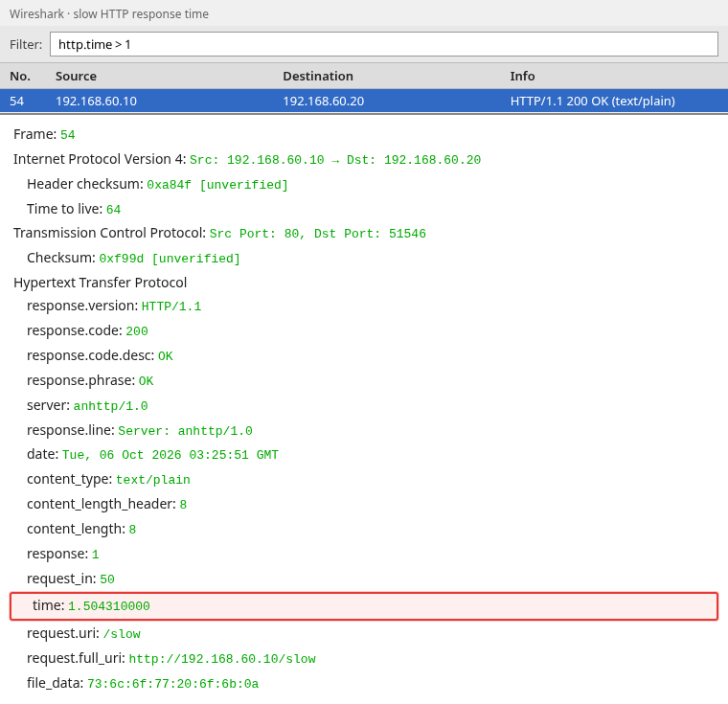This screenshot has height=704, width=728.
Task: Select the Frame: 54 detail line
Action: click(44, 134)
